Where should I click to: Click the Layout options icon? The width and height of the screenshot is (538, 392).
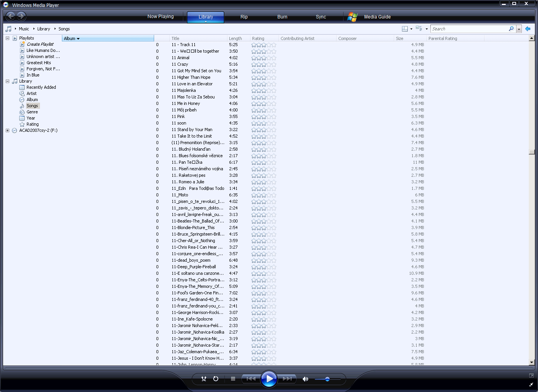tap(405, 29)
